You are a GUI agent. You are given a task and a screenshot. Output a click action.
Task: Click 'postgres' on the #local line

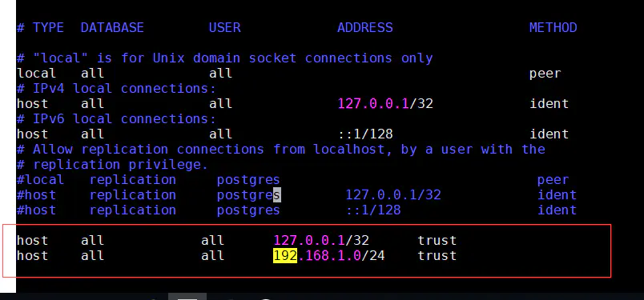pyautogui.click(x=248, y=180)
